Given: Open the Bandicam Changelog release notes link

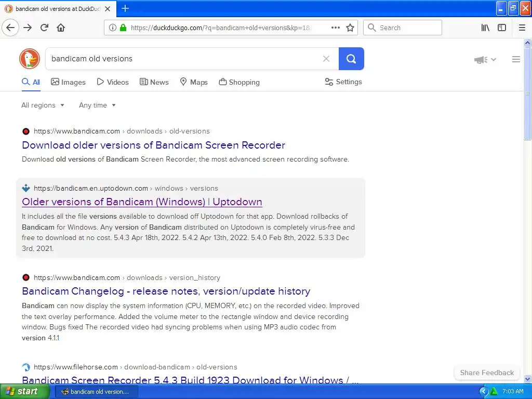Looking at the screenshot, I should tap(166, 291).
